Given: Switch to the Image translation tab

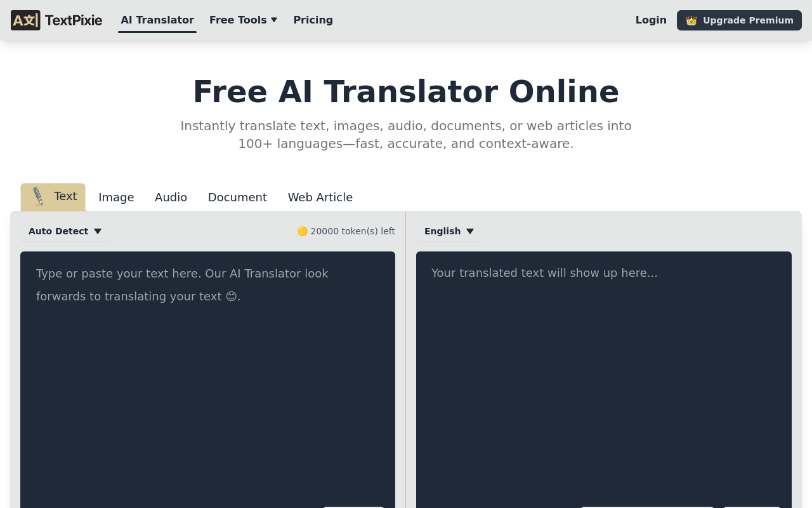Looking at the screenshot, I should tap(116, 197).
